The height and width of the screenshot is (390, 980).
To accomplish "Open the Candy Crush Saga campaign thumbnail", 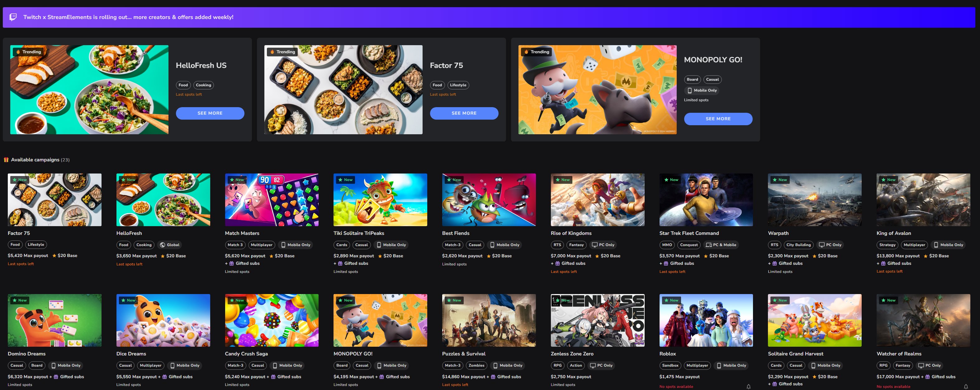I will (x=272, y=320).
